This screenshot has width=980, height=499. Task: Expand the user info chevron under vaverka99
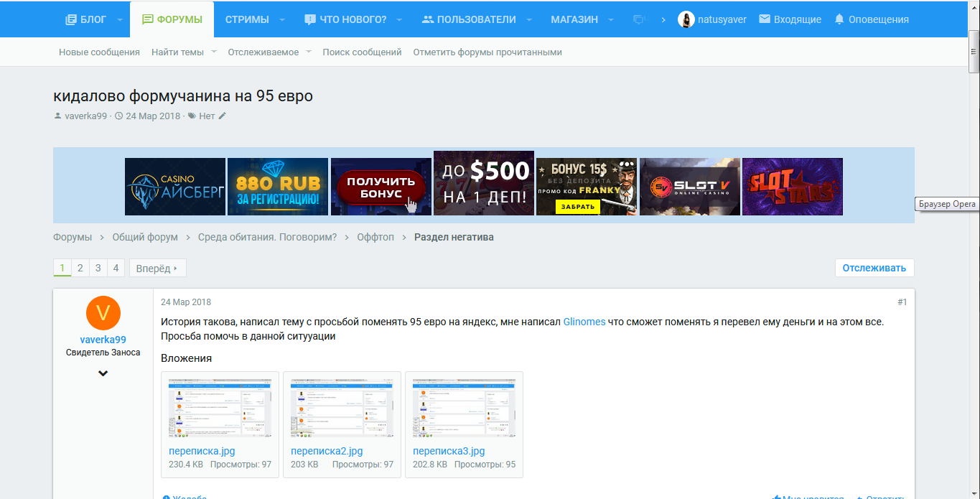[x=103, y=373]
